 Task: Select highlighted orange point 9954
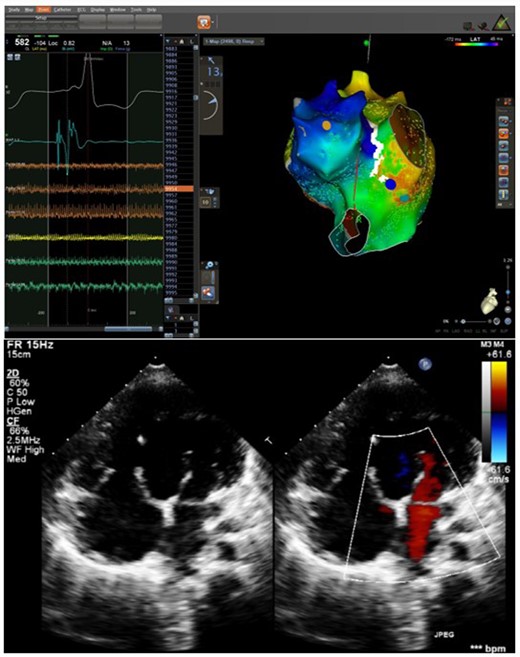coord(179,189)
